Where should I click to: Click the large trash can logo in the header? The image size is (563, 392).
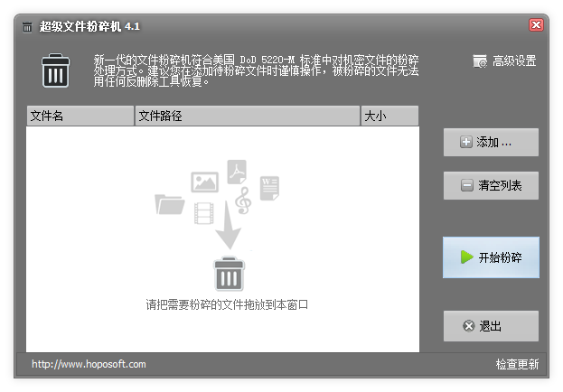(56, 70)
